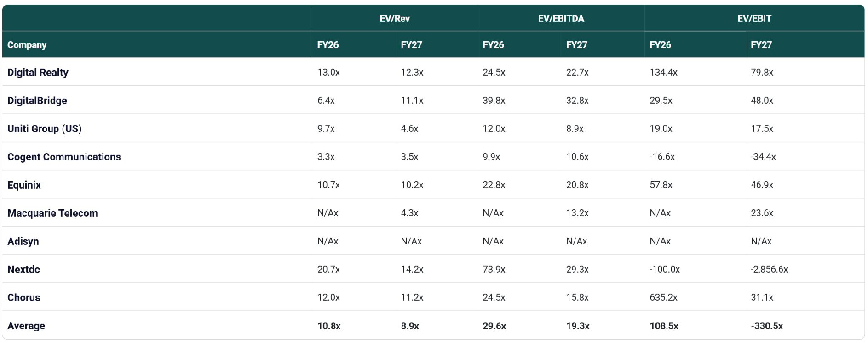Click the Adisyn row label

click(23, 241)
